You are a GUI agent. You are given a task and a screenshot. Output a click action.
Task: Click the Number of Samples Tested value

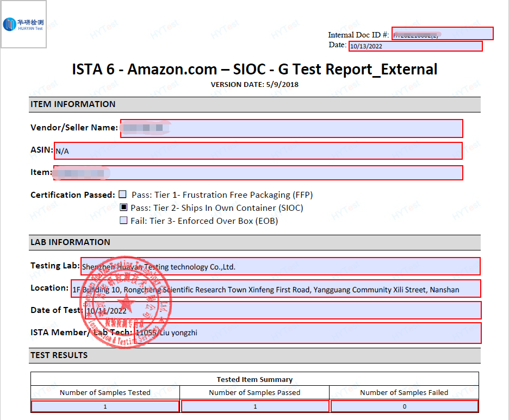(x=105, y=406)
